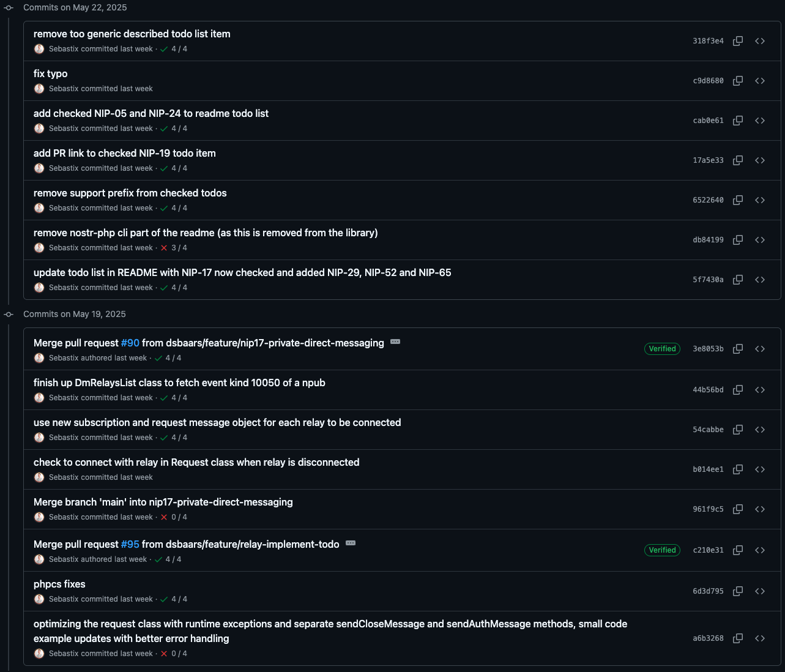Copy full SHA for commit cab0e61
This screenshot has width=785, height=672.
tap(738, 121)
